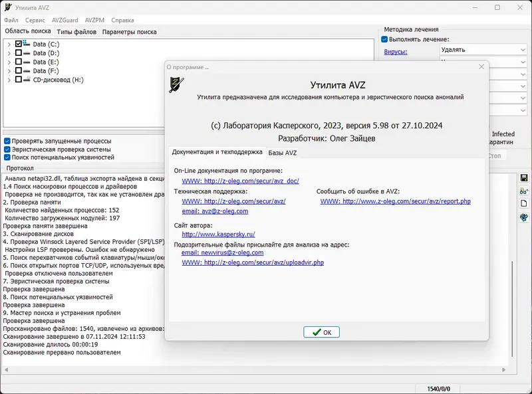Toggle Эвристическая проверка системы checkbox
The height and width of the screenshot is (394, 532).
7,149
